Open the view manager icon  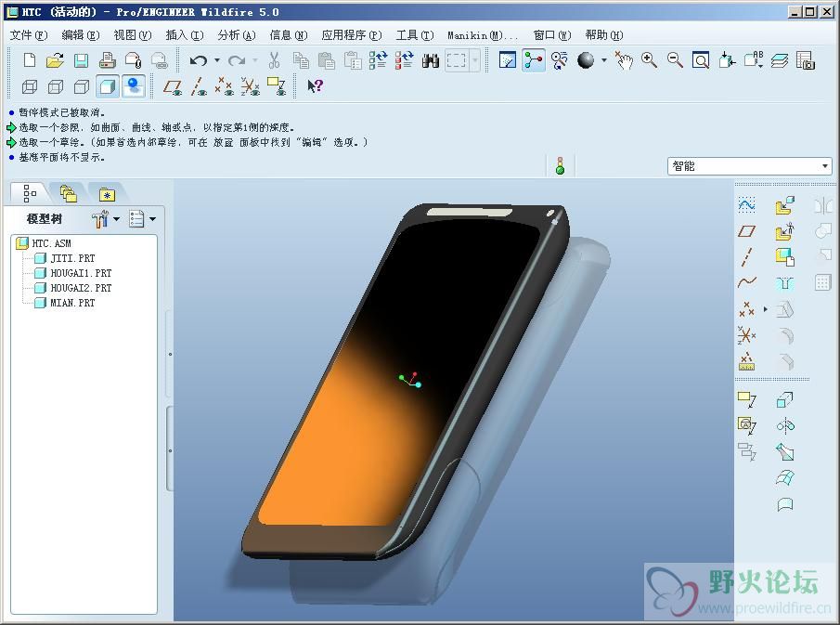pyautogui.click(x=806, y=60)
